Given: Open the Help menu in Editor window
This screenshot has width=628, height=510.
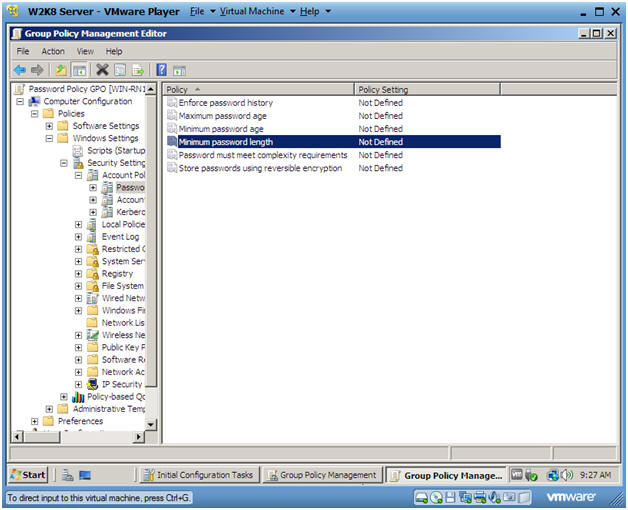Looking at the screenshot, I should tap(114, 51).
